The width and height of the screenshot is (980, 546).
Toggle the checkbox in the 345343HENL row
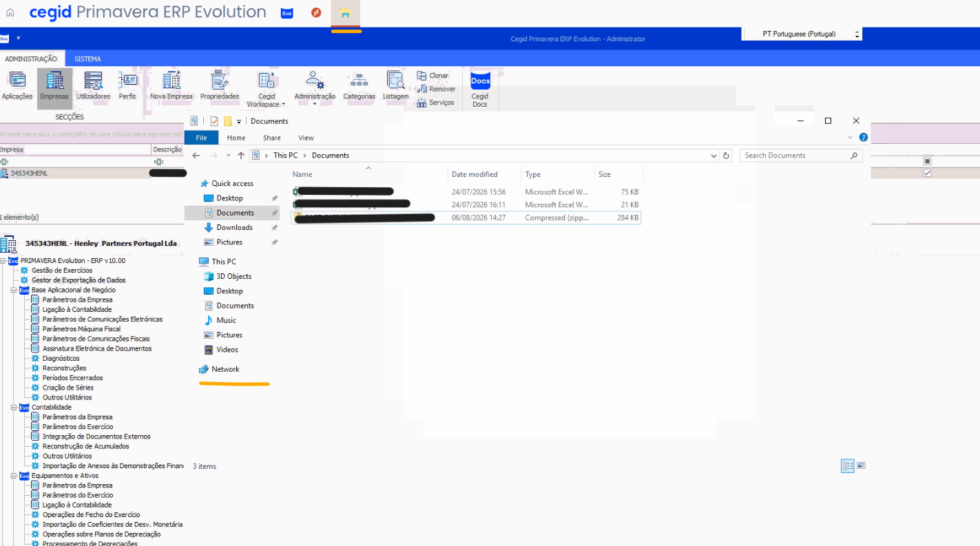point(927,173)
